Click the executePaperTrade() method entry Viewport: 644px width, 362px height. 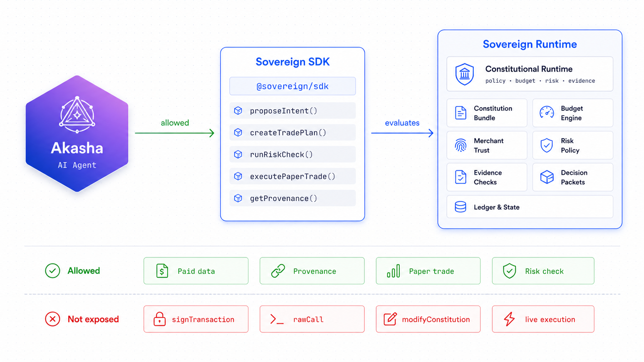point(292,176)
